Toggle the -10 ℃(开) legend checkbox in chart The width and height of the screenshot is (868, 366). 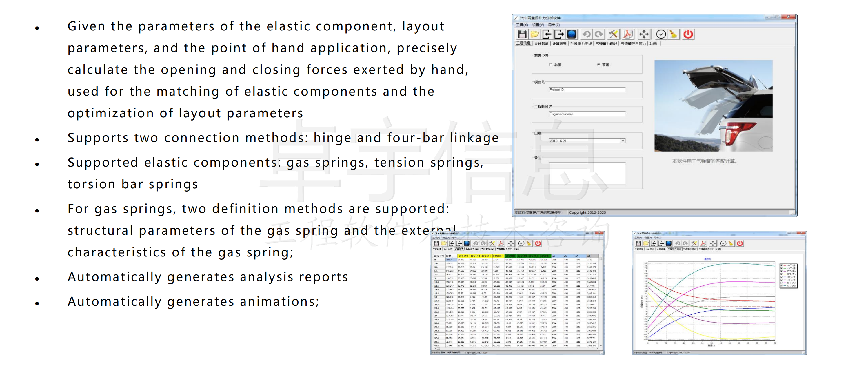click(781, 269)
